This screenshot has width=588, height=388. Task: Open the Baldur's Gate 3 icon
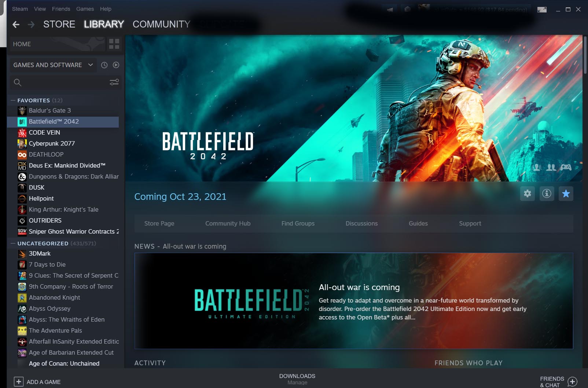(x=22, y=110)
